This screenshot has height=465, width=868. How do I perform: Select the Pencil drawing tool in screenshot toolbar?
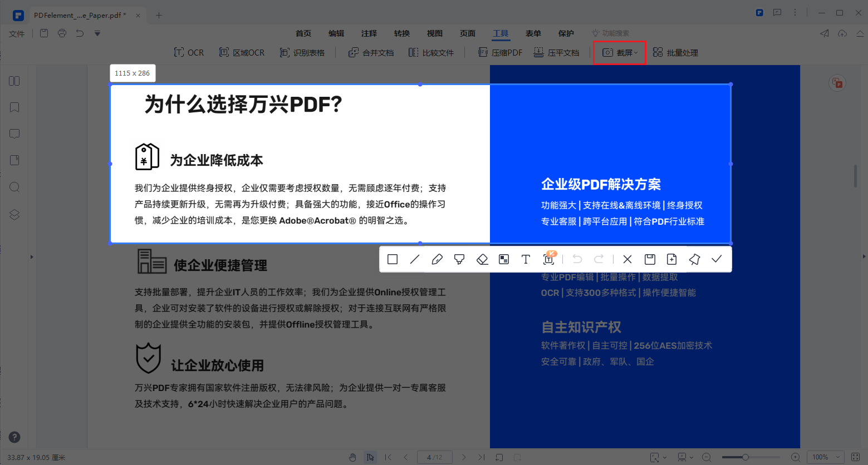[437, 259]
